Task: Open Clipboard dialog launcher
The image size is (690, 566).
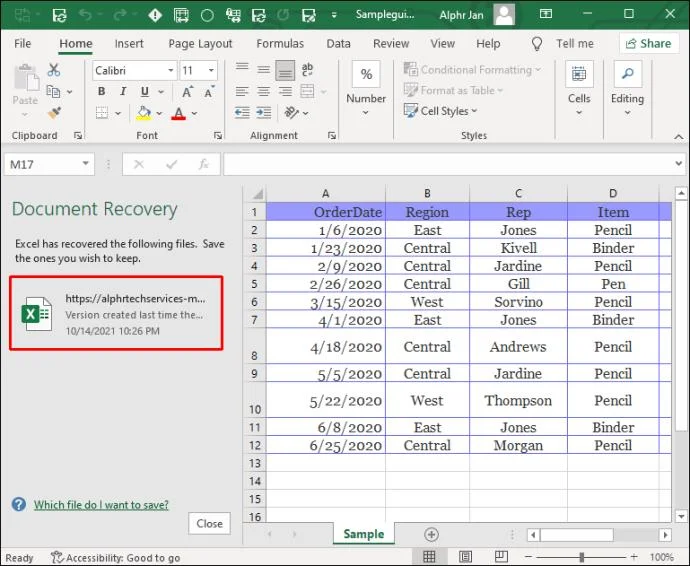Action: tap(78, 136)
